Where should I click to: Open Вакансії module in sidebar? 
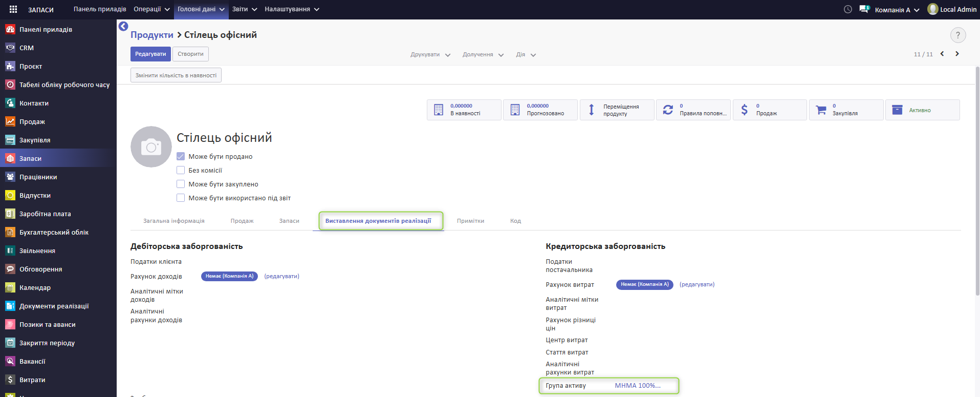[x=58, y=361]
